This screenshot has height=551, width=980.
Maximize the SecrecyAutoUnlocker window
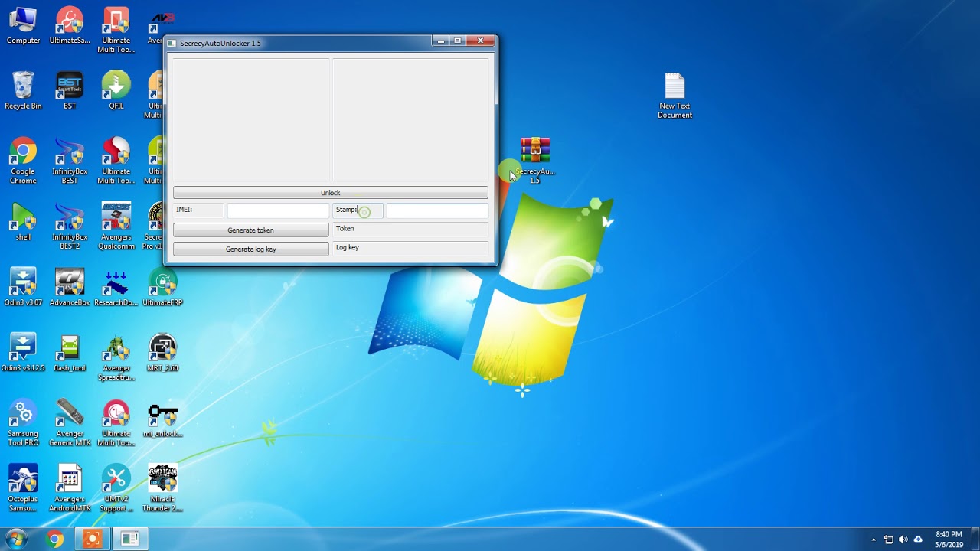[x=458, y=41]
